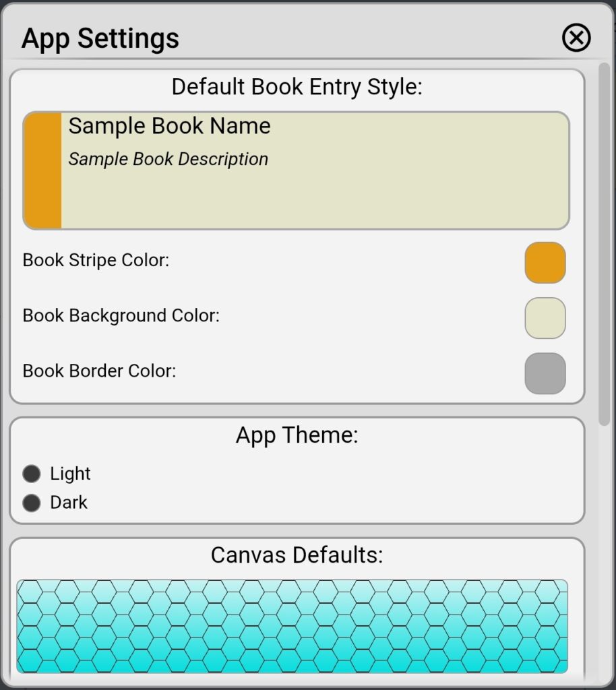Viewport: 616px width, 690px height.
Task: Click the "Canvas Defaults:" section heading
Action: (297, 555)
